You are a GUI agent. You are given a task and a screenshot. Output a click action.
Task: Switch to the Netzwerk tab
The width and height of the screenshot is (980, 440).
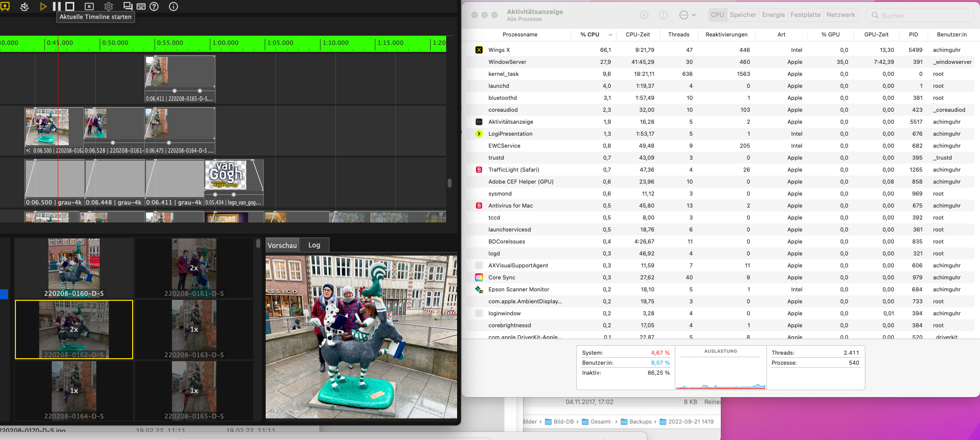840,15
